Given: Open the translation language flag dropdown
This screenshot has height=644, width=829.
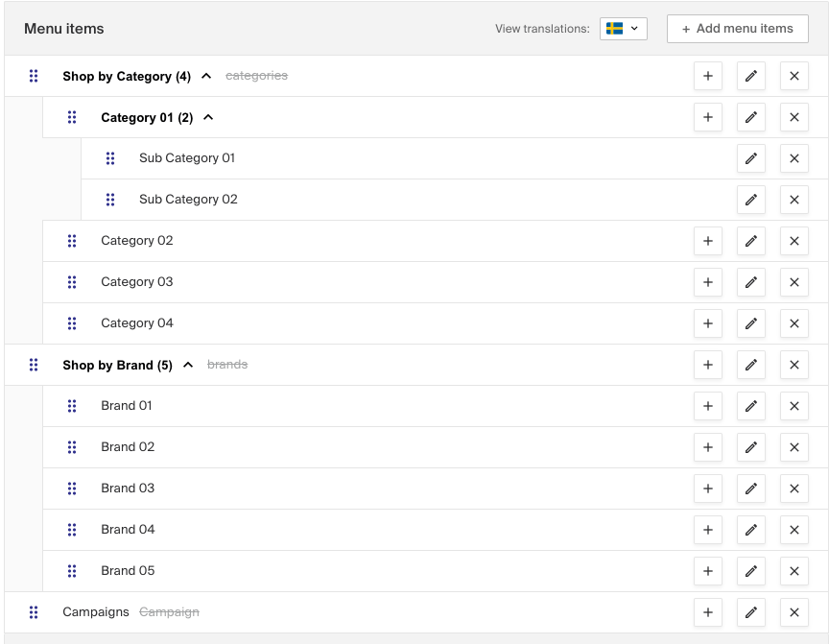Looking at the screenshot, I should (623, 29).
